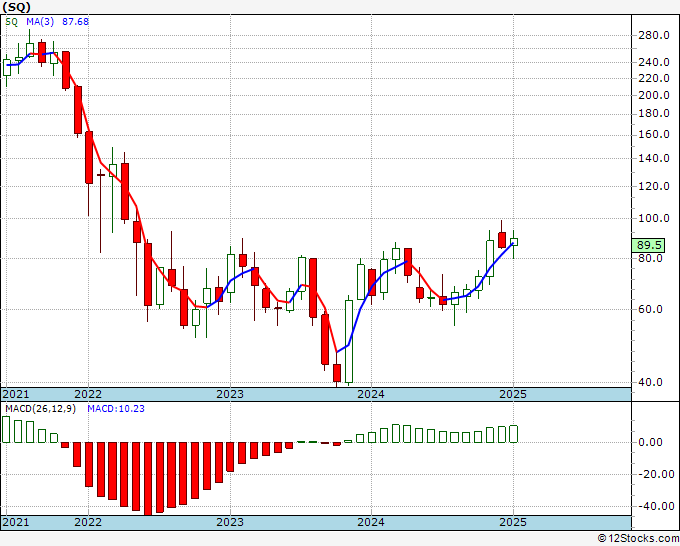Click 2021 on the MACD timeline

[16, 522]
